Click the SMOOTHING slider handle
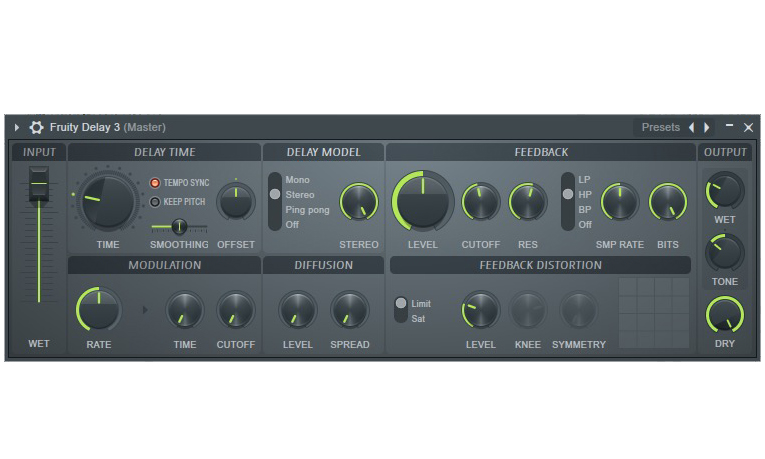Screen dimensions: 765x459 pyautogui.click(x=179, y=226)
